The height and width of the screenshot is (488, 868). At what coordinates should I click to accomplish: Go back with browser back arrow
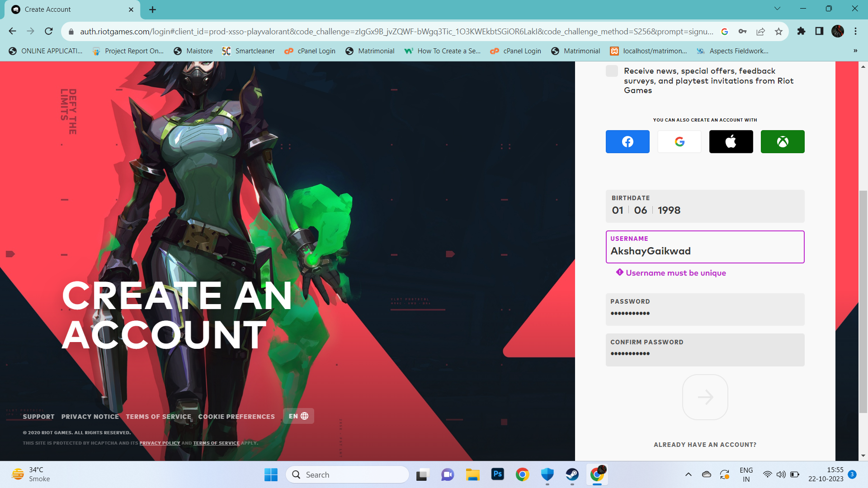pos(12,31)
